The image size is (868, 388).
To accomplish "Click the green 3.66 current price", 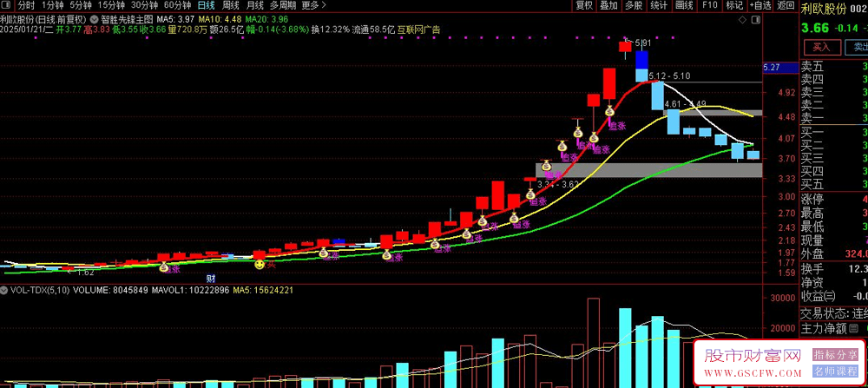I will coord(816,28).
